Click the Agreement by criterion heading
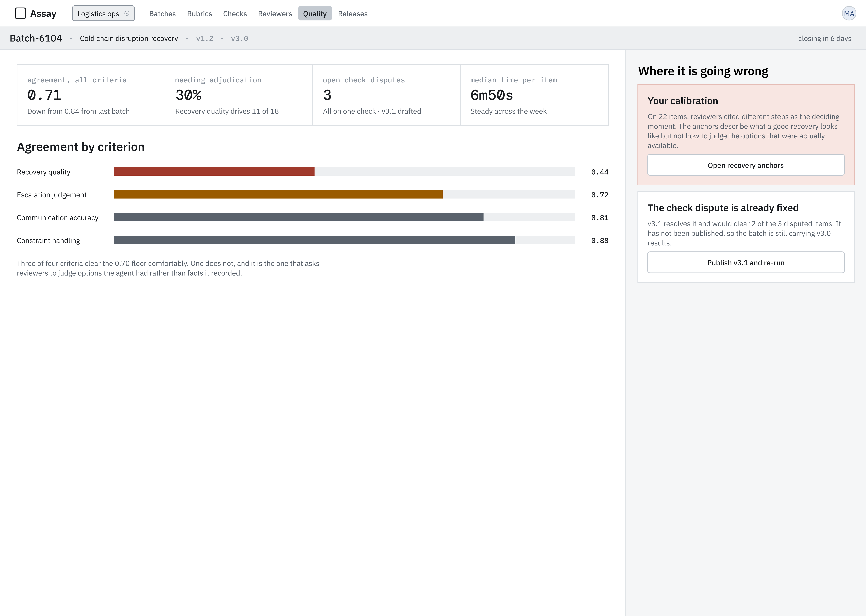Image resolution: width=866 pixels, height=616 pixels. click(81, 147)
